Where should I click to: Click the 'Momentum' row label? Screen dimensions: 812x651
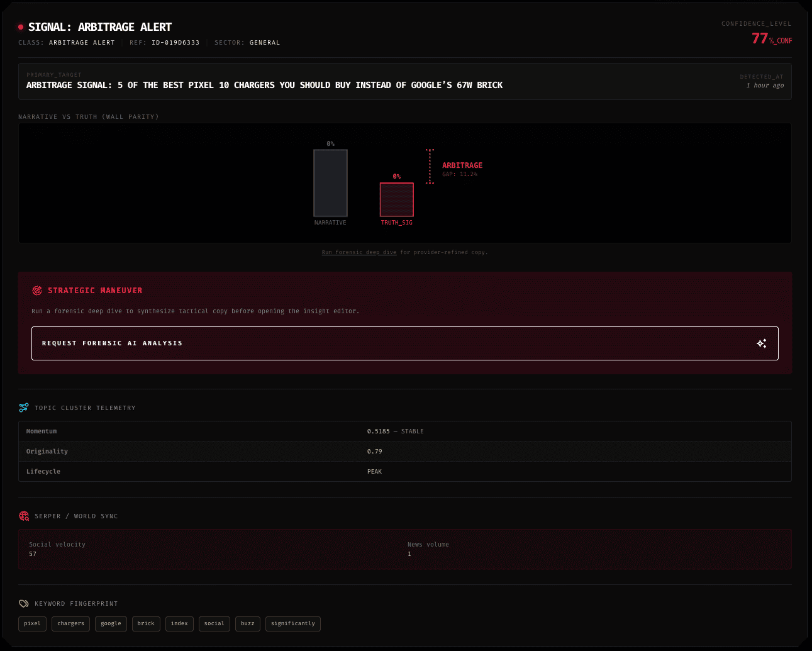click(42, 431)
